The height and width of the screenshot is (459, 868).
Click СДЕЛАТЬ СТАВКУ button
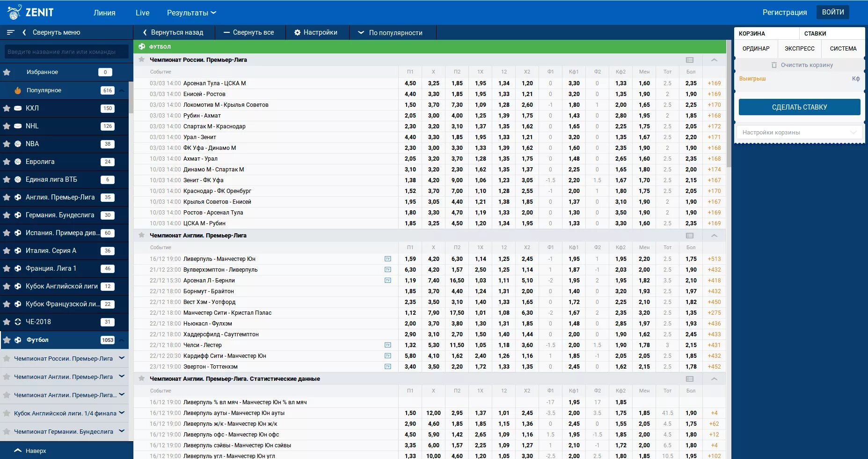pyautogui.click(x=799, y=107)
